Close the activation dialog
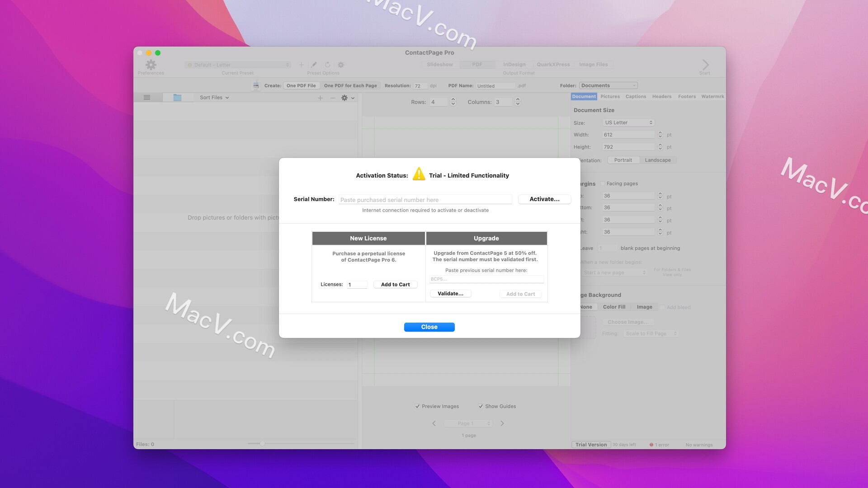868x488 pixels. pyautogui.click(x=429, y=327)
